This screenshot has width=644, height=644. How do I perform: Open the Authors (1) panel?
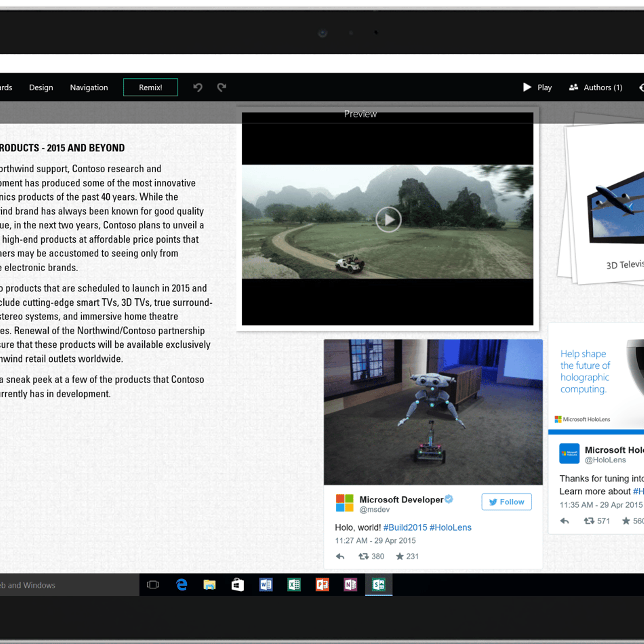pos(596,88)
